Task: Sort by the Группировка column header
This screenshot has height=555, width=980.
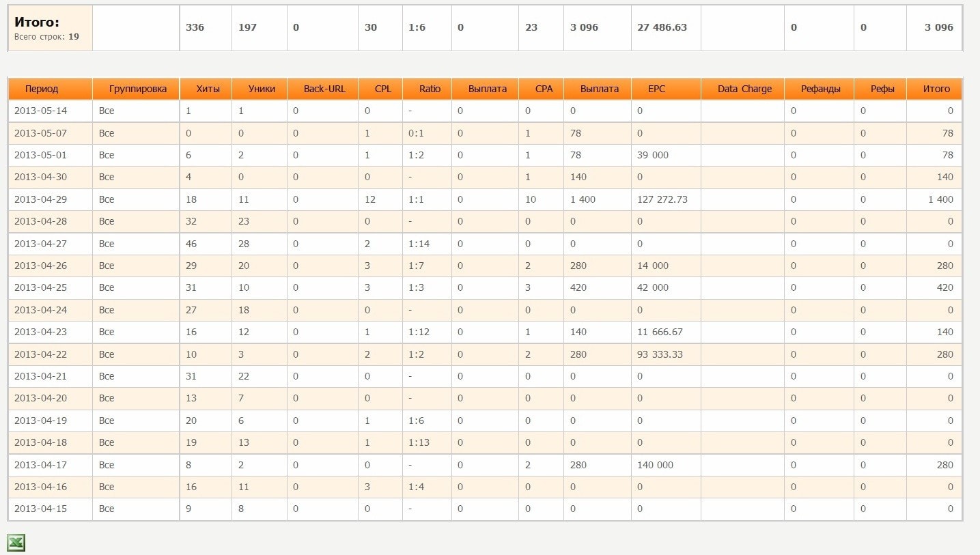Action: tap(138, 89)
